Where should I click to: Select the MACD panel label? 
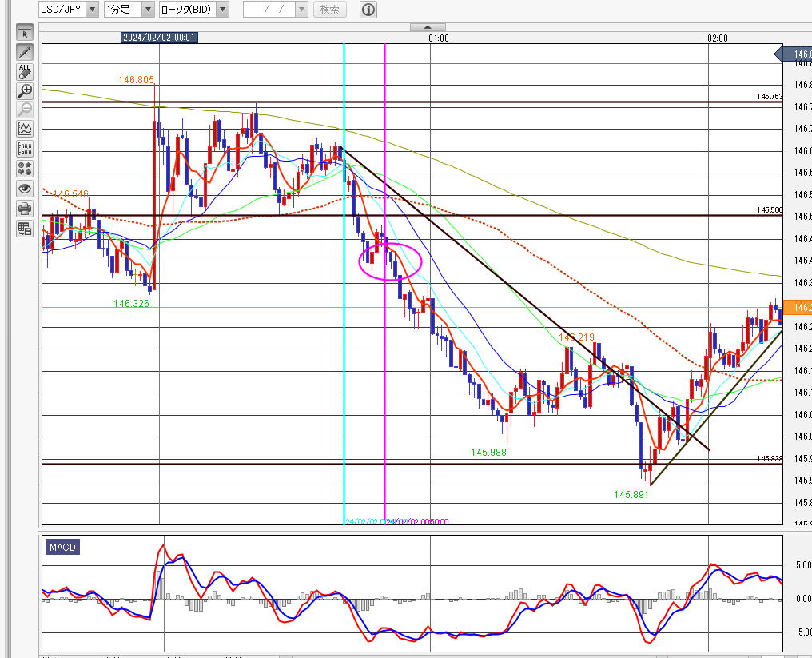coord(62,548)
